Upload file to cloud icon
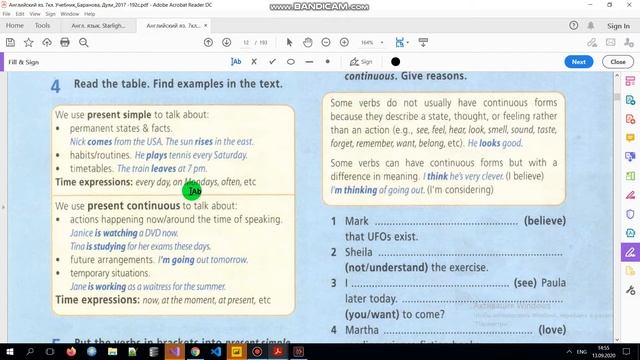This screenshot has height=360, width=640. coord(47,42)
